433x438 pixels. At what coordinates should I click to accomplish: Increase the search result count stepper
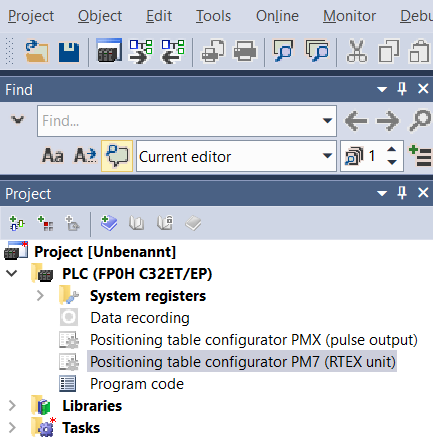point(392,150)
